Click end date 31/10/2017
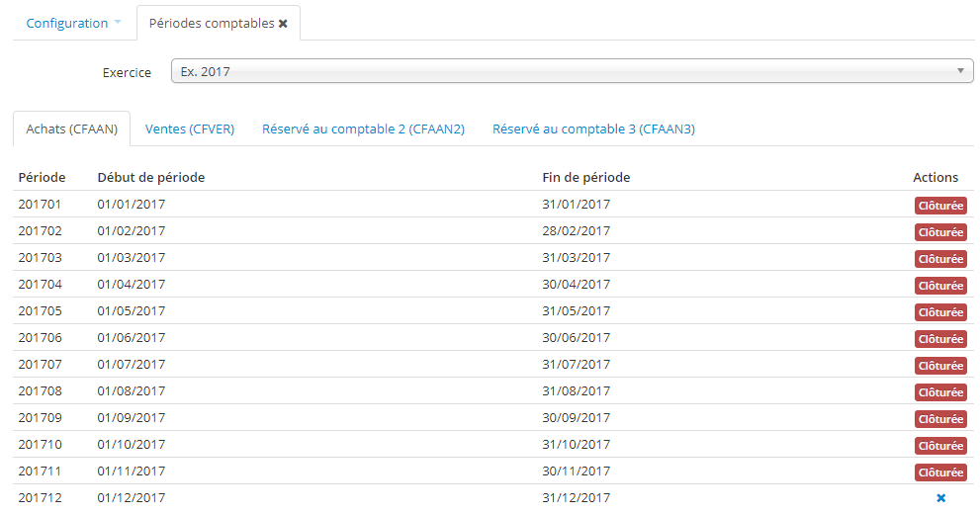Image resolution: width=980 pixels, height=514 pixels. pos(577,444)
